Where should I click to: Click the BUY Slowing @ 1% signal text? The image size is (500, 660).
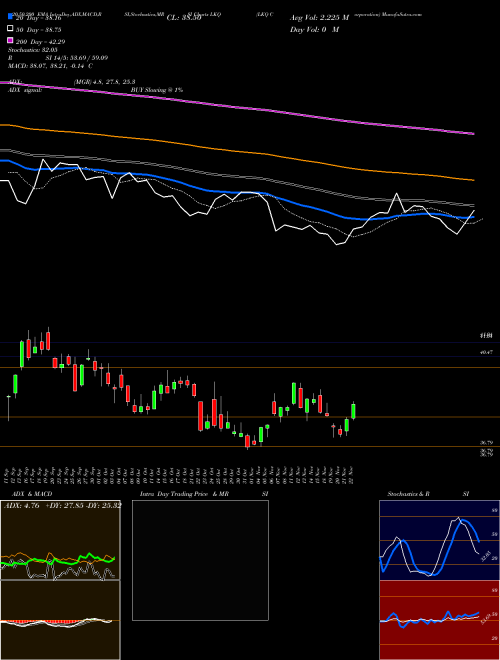(157, 90)
